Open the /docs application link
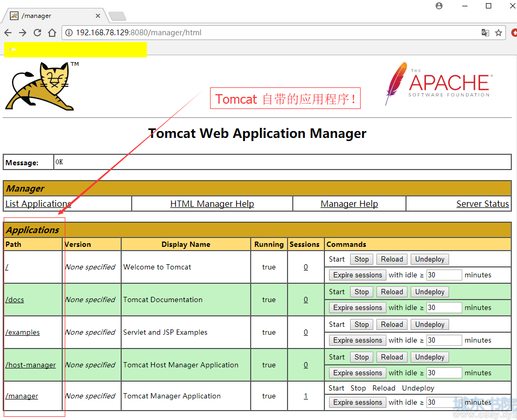 click(15, 299)
